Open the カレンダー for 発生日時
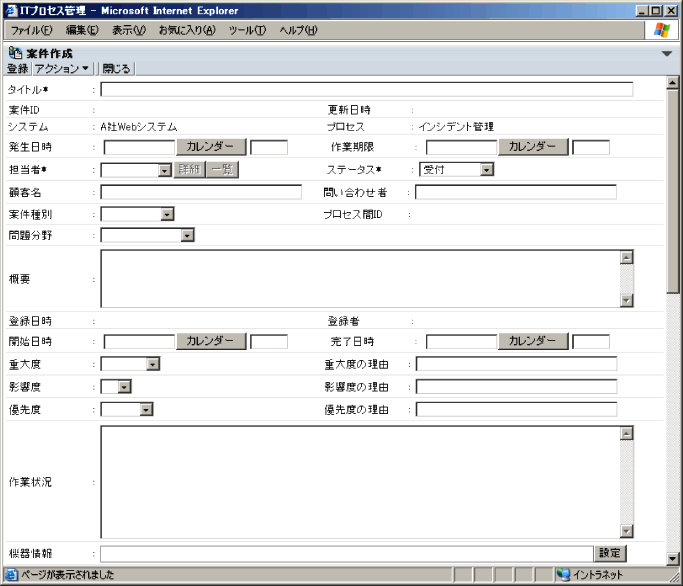This screenshot has width=683, height=586. click(211, 147)
